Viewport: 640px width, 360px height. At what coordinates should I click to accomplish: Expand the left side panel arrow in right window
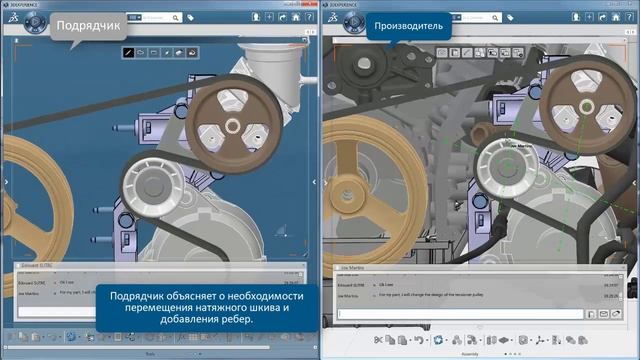(325, 183)
